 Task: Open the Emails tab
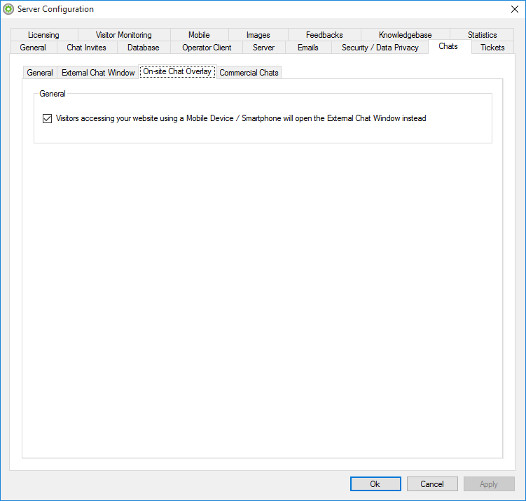pyautogui.click(x=308, y=47)
